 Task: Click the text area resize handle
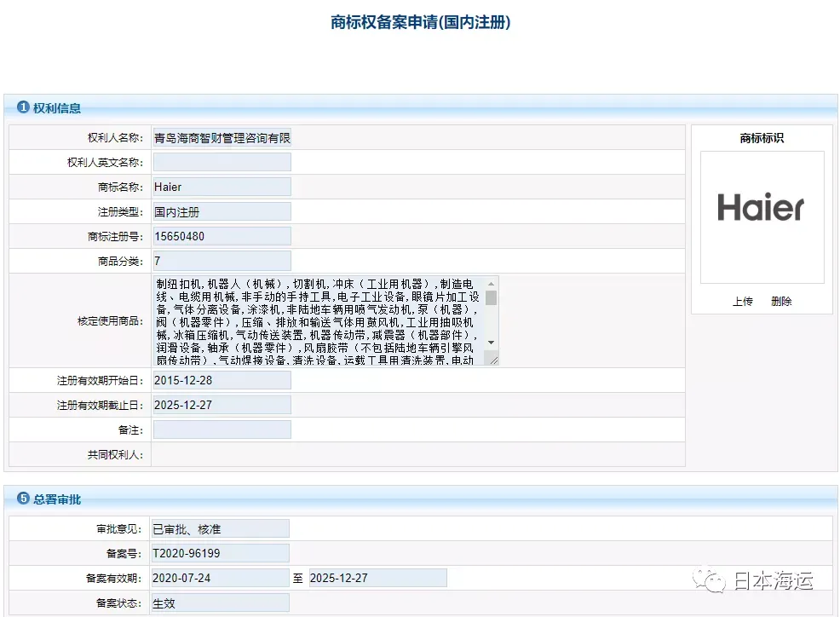(x=493, y=360)
